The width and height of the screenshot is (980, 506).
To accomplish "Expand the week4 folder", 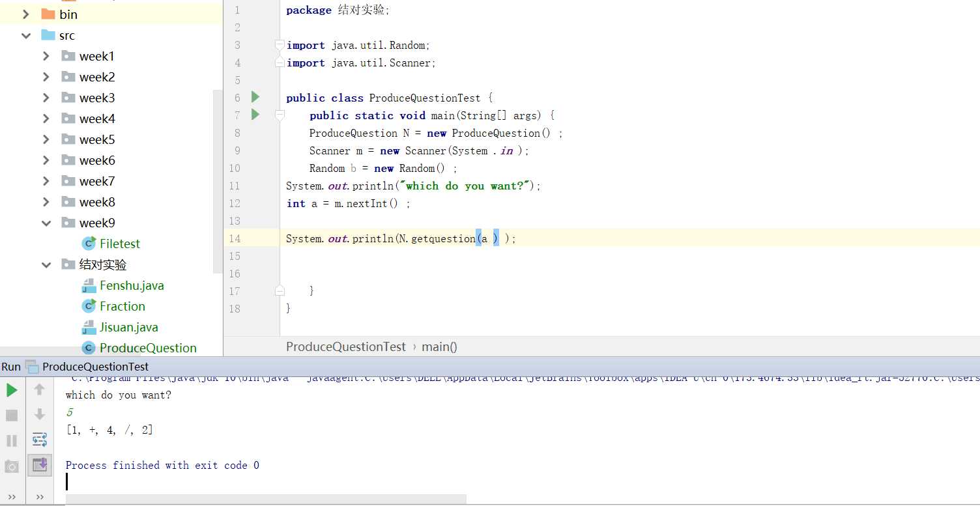I will click(x=46, y=119).
